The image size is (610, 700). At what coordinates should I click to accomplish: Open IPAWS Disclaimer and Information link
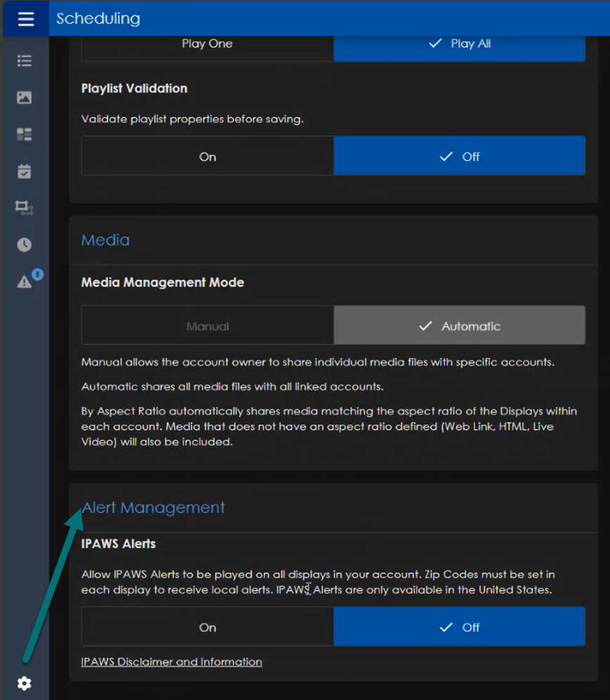point(170,661)
